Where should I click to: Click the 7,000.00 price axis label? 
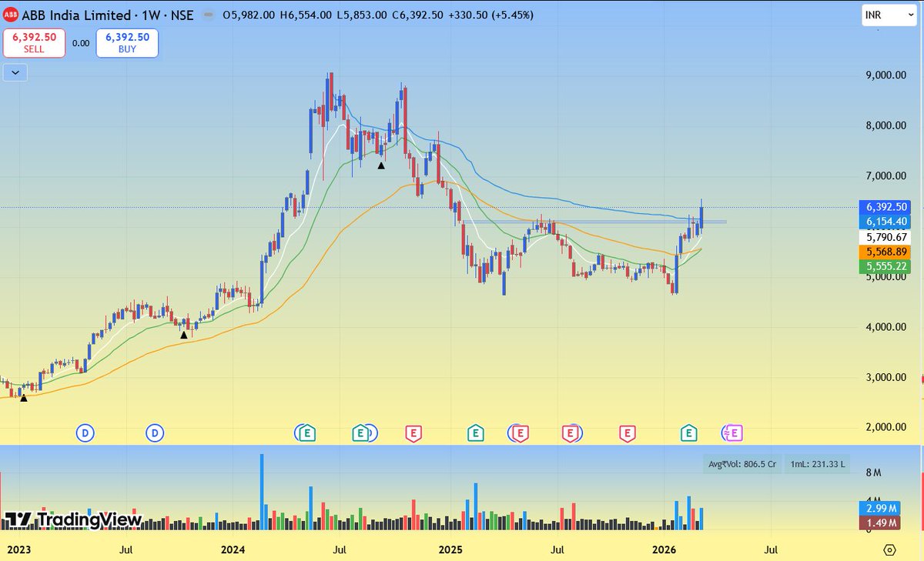888,176
